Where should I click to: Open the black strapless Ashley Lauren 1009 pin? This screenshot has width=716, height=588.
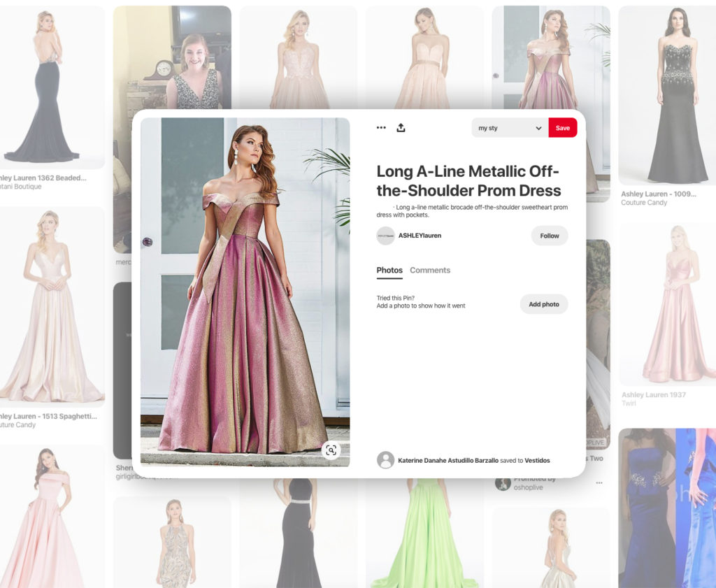(667, 95)
